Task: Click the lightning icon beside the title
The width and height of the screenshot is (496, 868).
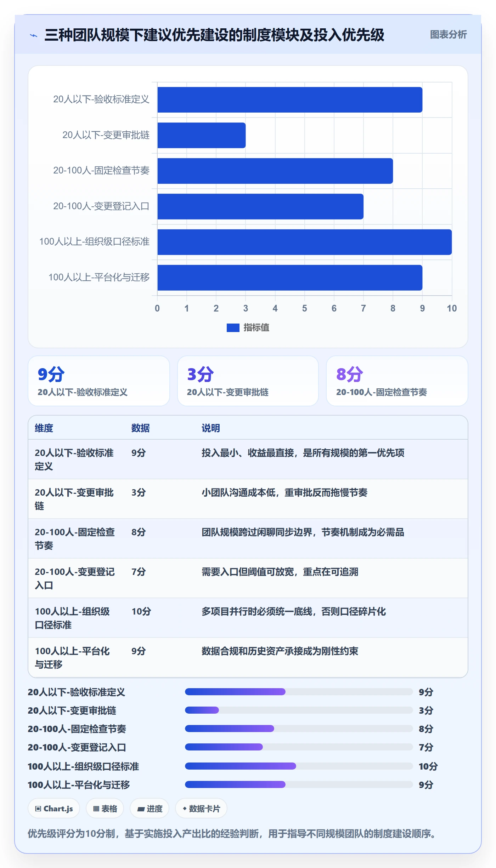Action: (34, 35)
